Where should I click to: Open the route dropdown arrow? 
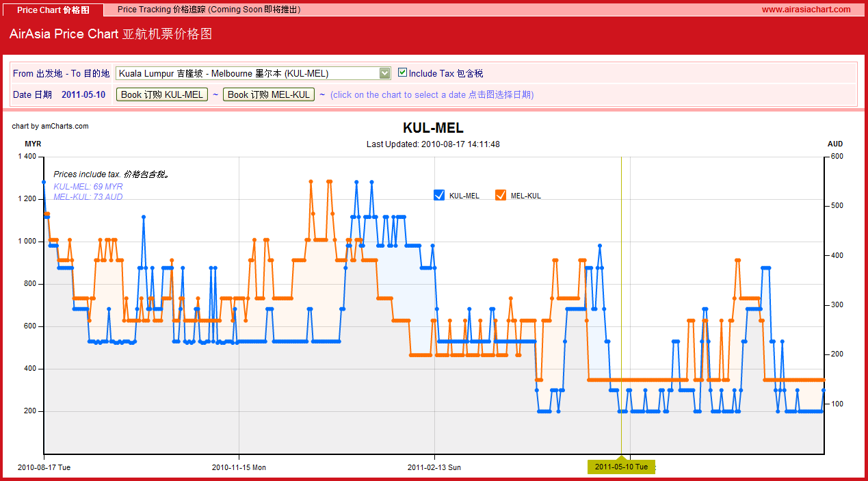pyautogui.click(x=385, y=73)
